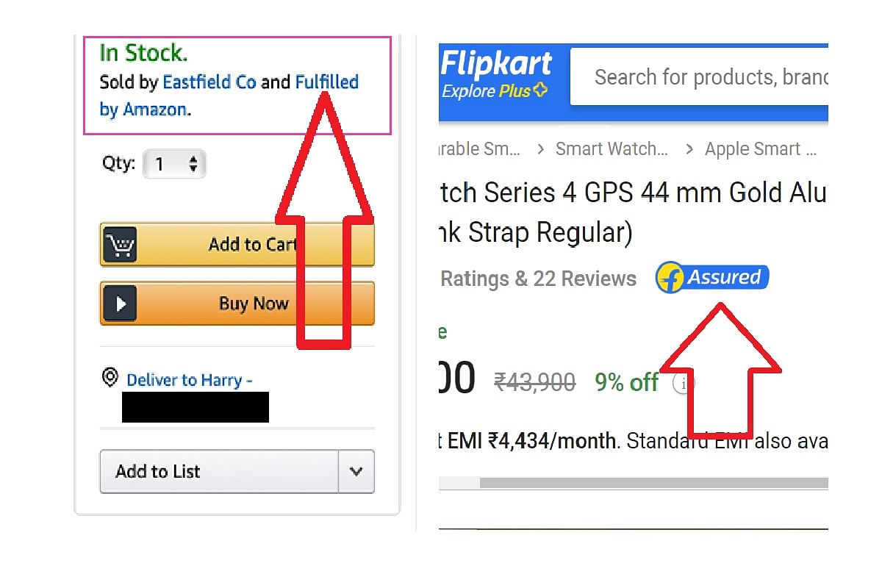882x588 pixels.
Task: Click the Add to List button
Action: pyautogui.click(x=219, y=471)
